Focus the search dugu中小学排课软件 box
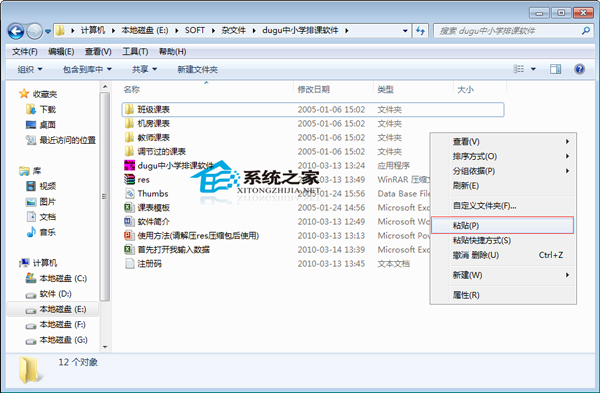Image resolution: width=600 pixels, height=393 pixels. (513, 31)
